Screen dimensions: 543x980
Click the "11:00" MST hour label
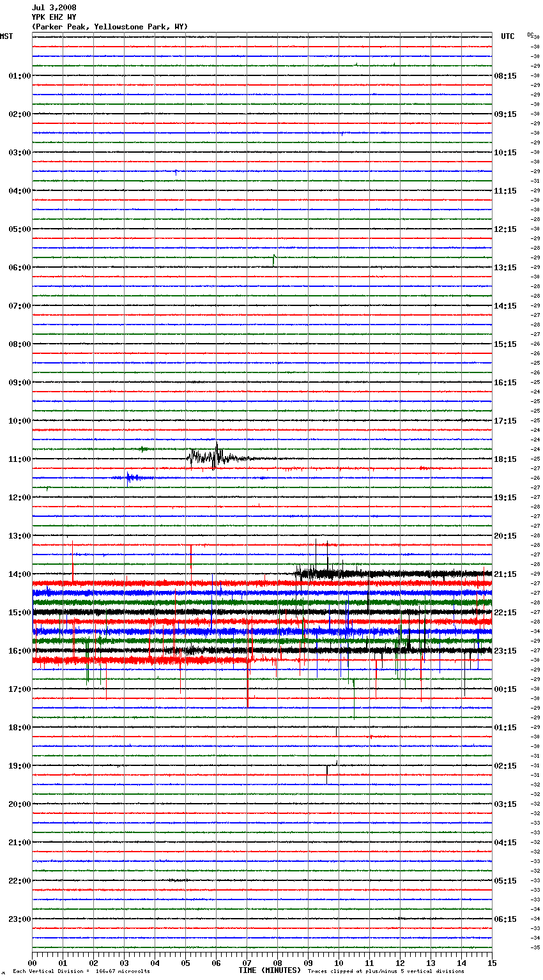pos(19,459)
